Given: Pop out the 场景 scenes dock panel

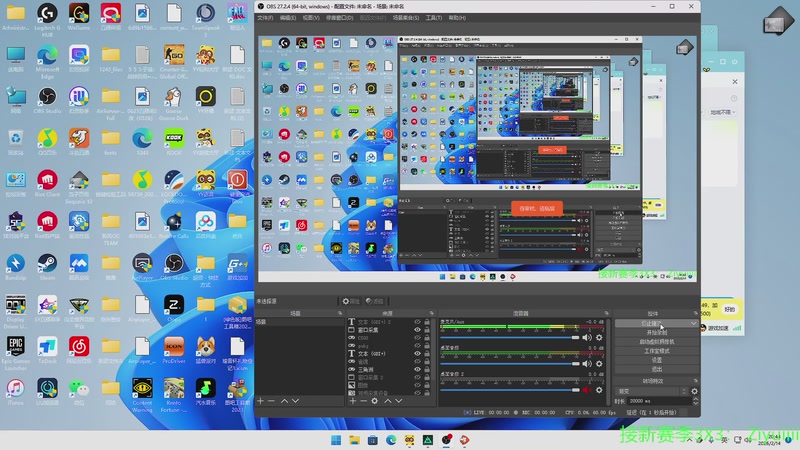Looking at the screenshot, I should (340, 313).
